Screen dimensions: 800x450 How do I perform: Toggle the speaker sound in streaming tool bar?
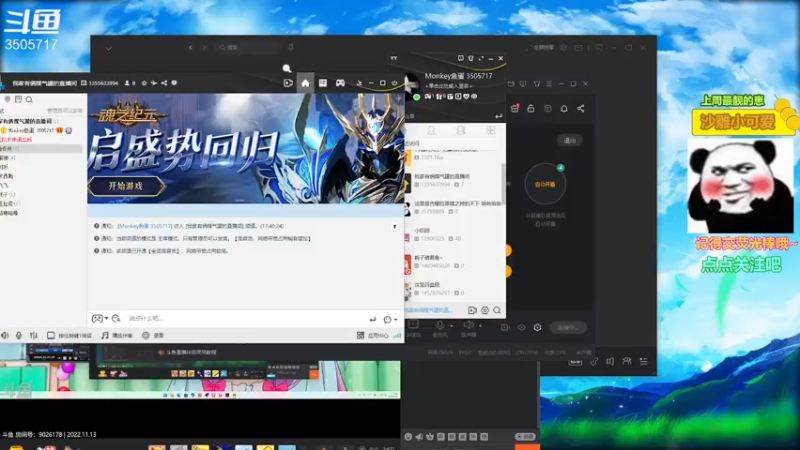pyautogui.click(x=468, y=326)
